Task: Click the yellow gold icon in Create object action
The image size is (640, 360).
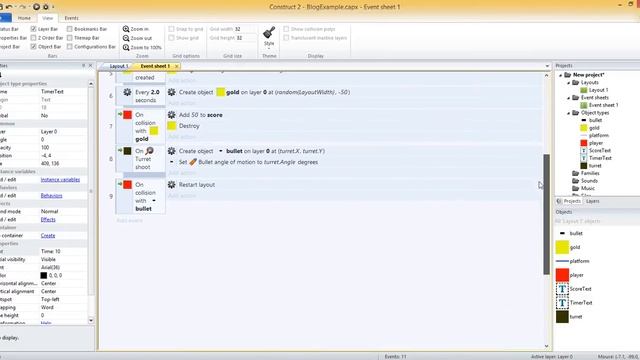Action: coord(220,92)
